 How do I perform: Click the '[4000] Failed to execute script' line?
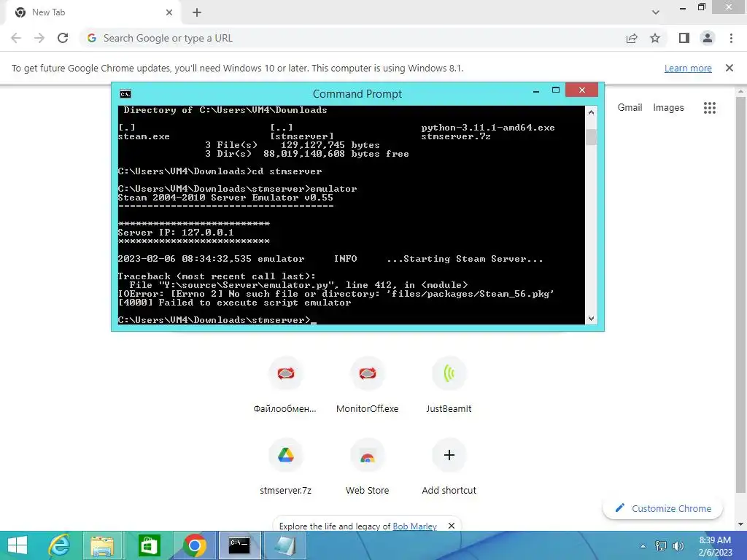(234, 303)
